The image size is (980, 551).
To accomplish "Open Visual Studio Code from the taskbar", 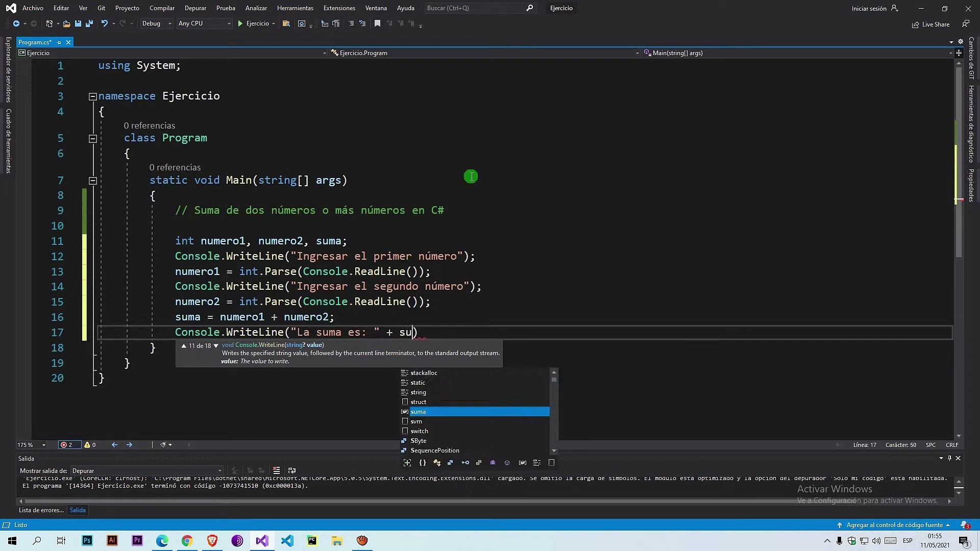I will tap(287, 541).
